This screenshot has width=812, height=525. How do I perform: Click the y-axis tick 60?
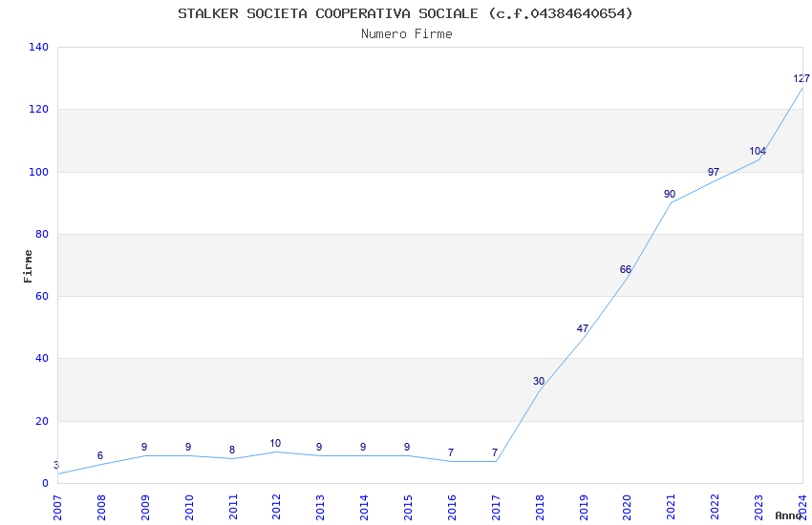coord(41,296)
